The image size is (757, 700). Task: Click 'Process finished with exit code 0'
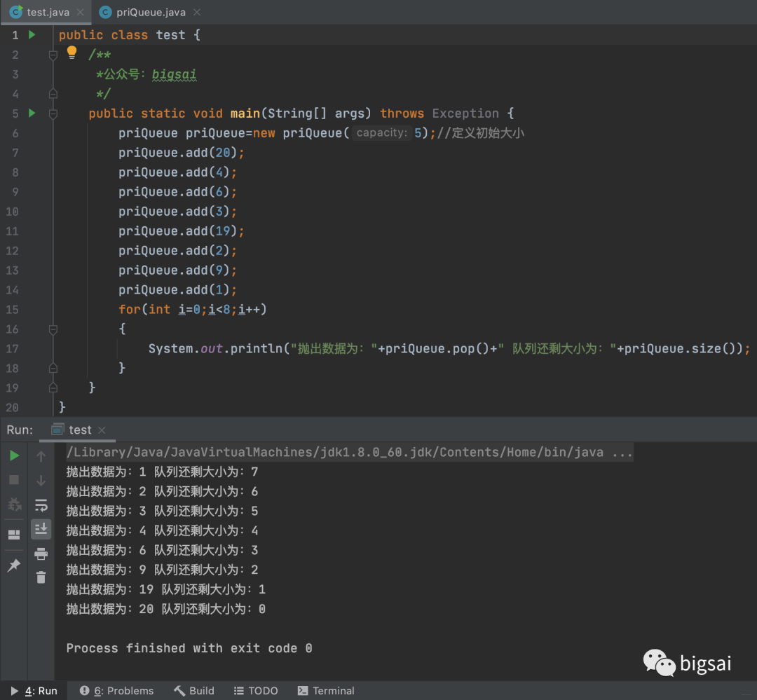point(189,648)
